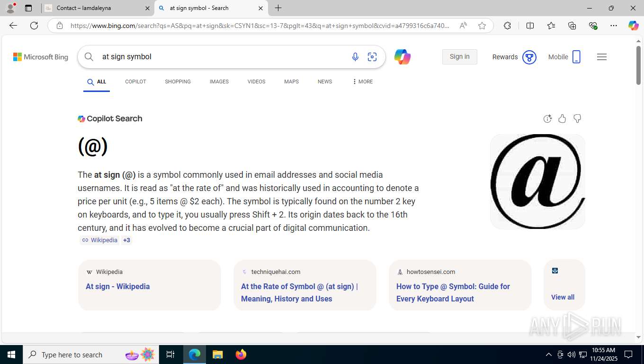
Task: Close the at sign symbol Search tab
Action: tap(260, 8)
